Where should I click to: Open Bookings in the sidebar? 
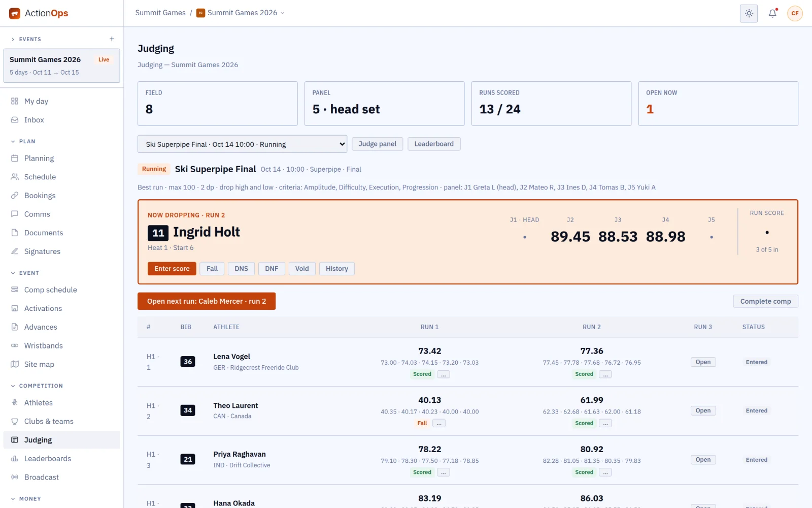click(x=61, y=196)
